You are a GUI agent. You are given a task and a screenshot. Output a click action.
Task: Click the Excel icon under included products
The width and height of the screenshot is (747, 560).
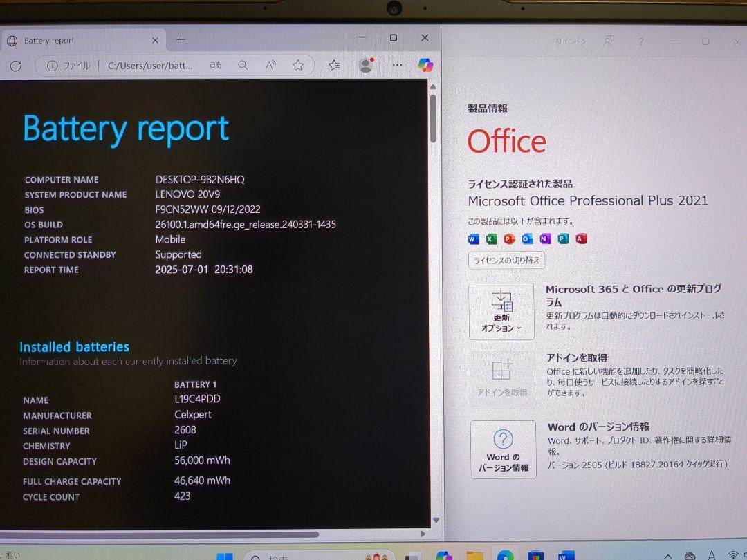coord(491,239)
